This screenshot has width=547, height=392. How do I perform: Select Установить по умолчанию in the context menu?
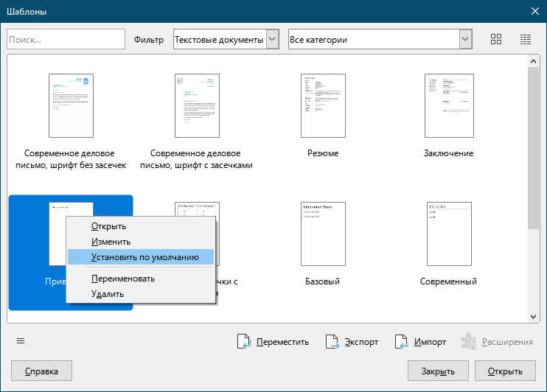[x=141, y=257]
